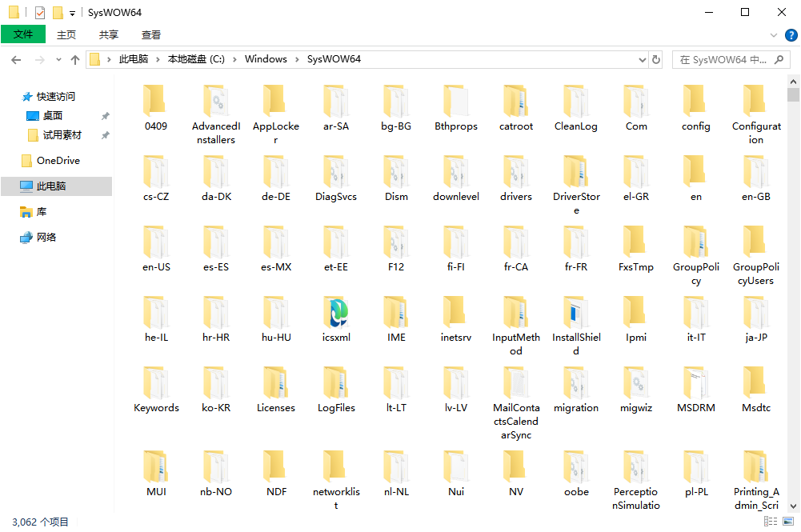Go back with the back arrow

16,60
